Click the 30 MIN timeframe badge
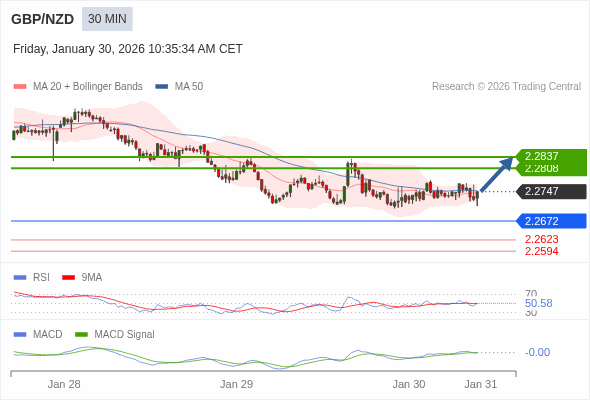 (107, 19)
